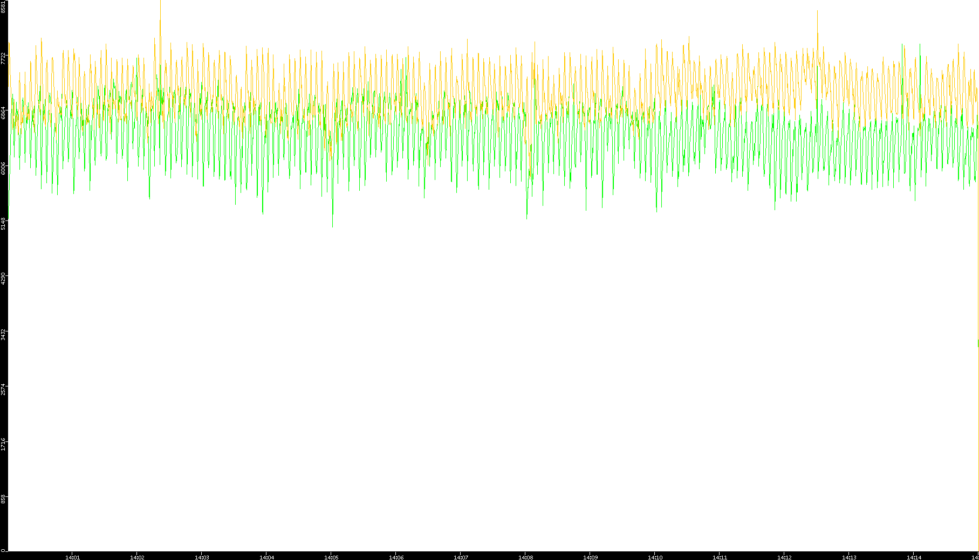
Task: Select the 4290 vertical axis value
Action: coord(4,279)
